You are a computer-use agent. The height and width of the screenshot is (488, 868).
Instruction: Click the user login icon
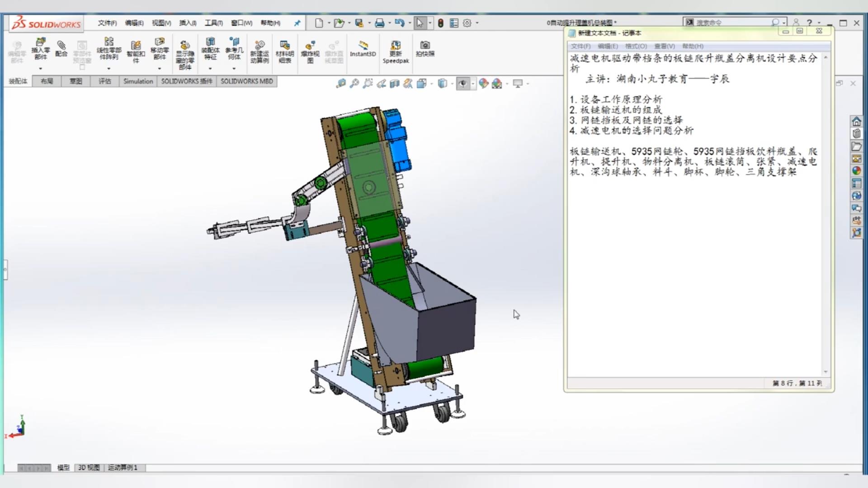click(796, 22)
